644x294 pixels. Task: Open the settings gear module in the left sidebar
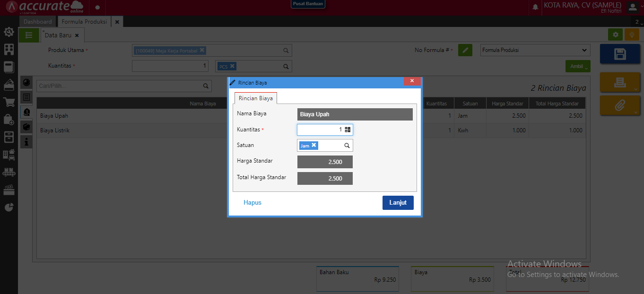pyautogui.click(x=9, y=32)
